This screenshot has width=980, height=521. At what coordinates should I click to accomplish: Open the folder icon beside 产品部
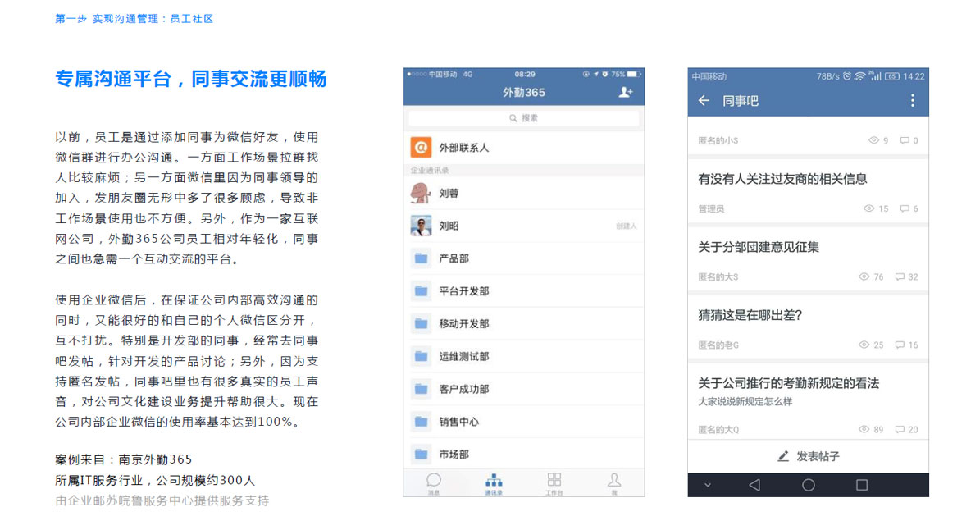pyautogui.click(x=422, y=258)
